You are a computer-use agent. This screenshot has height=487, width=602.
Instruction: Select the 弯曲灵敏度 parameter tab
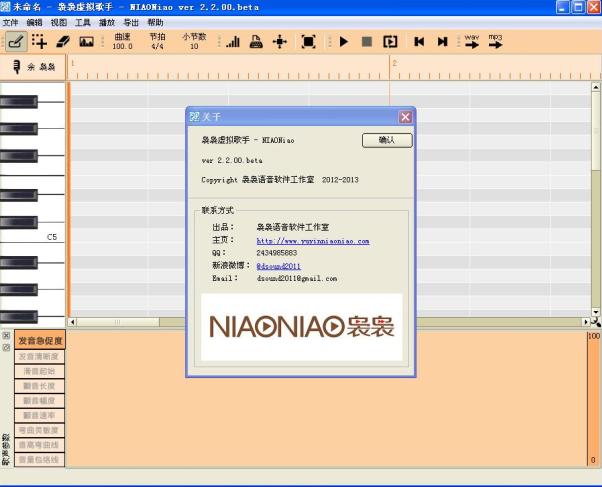click(39, 430)
